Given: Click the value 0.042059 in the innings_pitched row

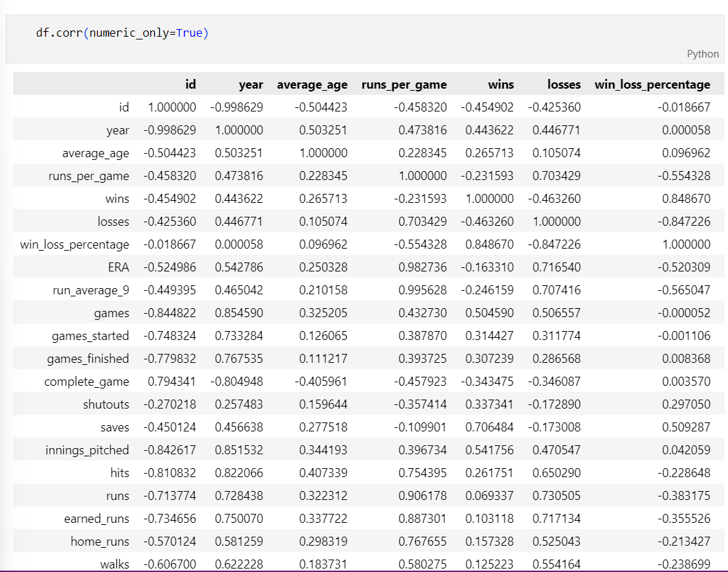Looking at the screenshot, I should pyautogui.click(x=686, y=450).
